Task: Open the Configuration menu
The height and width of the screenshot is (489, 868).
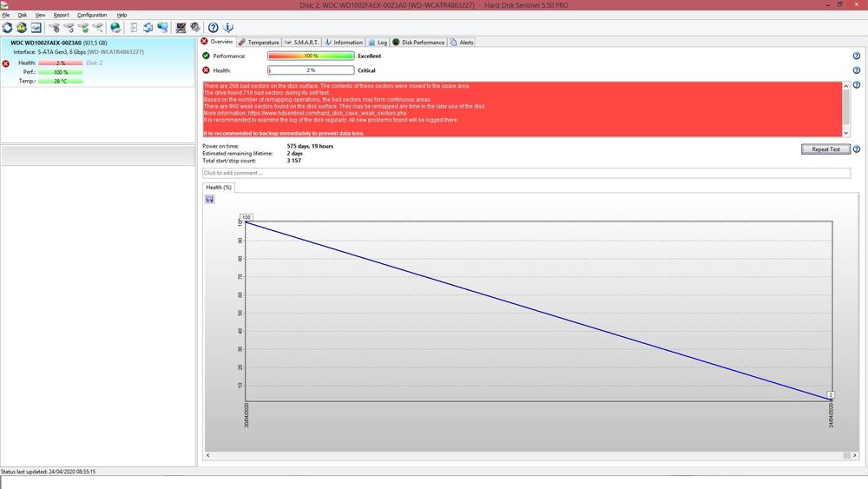Action: pyautogui.click(x=92, y=15)
